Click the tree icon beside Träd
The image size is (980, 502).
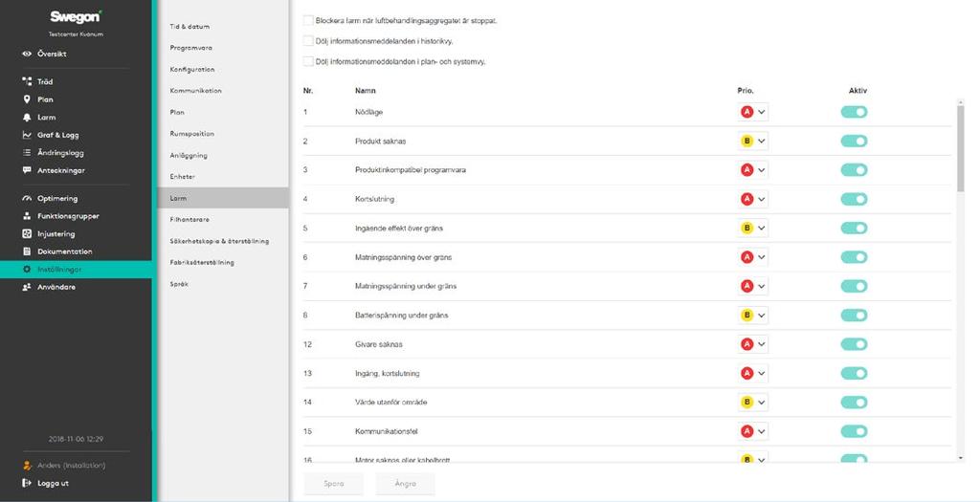pos(27,81)
